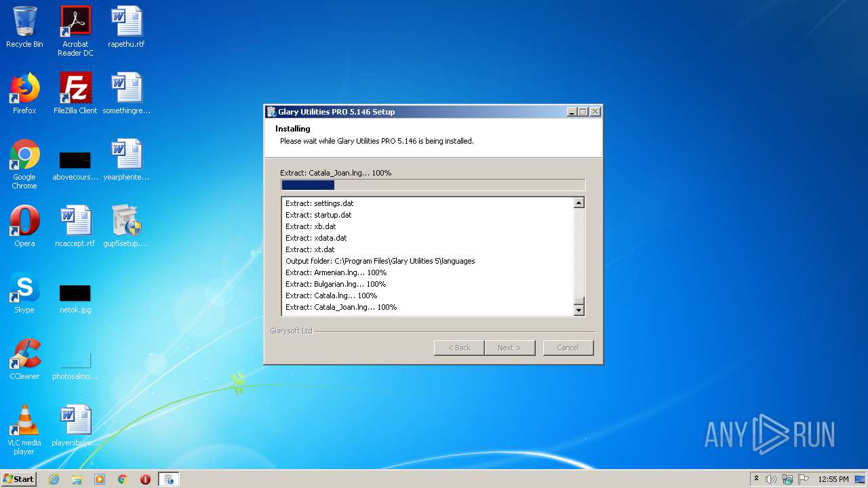Select the 'Extract: Catala.lng... 100%' line
This screenshot has width=868, height=488.
[331, 296]
